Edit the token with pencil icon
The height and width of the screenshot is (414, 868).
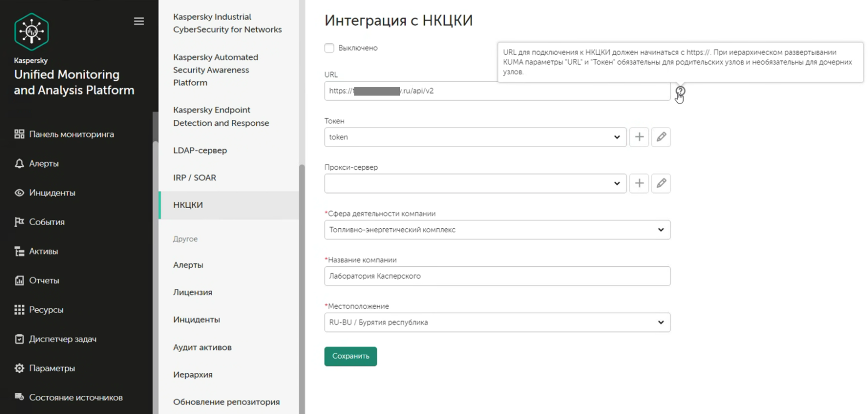pyautogui.click(x=661, y=137)
